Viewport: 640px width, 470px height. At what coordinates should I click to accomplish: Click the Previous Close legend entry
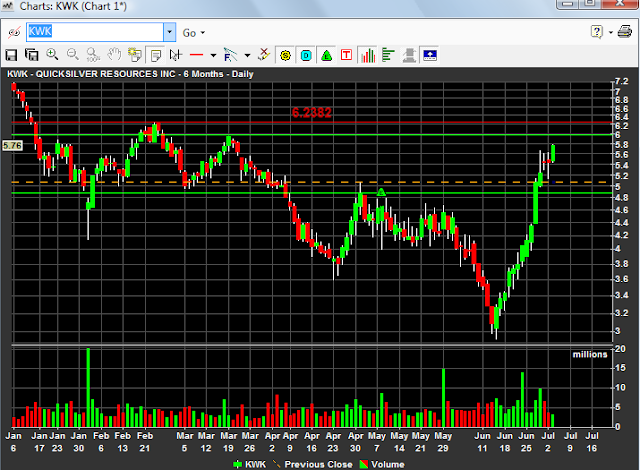point(312,464)
